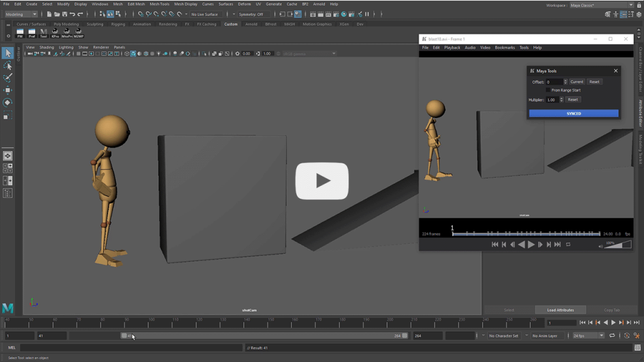This screenshot has width=644, height=362.
Task: Click the large play overlay on the video
Action: coord(322,181)
